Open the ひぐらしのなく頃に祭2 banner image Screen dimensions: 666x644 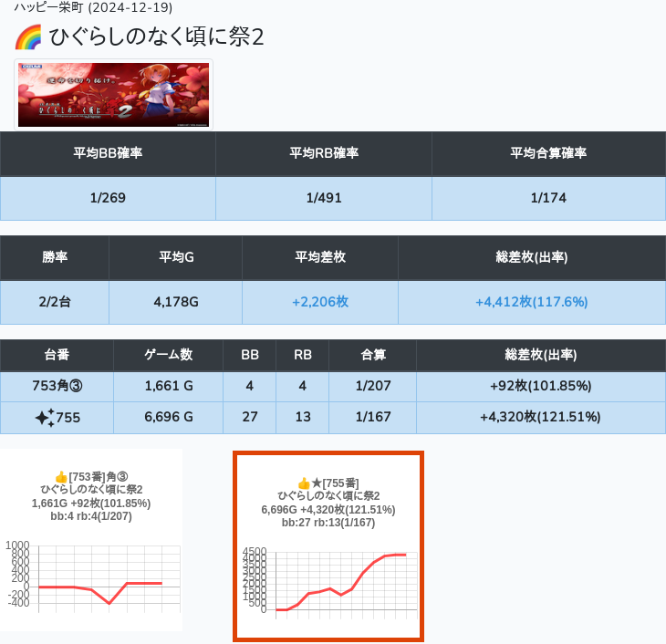pos(113,95)
